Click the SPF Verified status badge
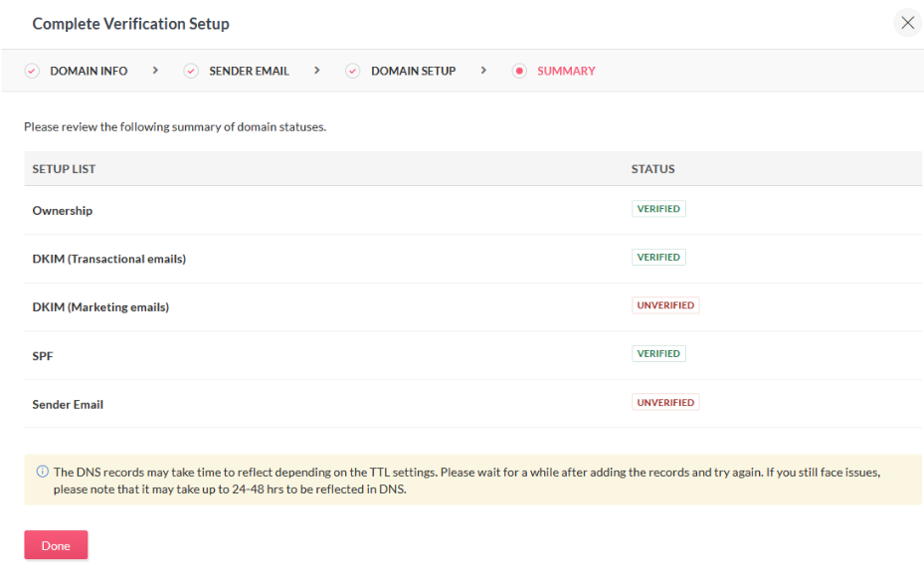The image size is (924, 580). coord(658,354)
